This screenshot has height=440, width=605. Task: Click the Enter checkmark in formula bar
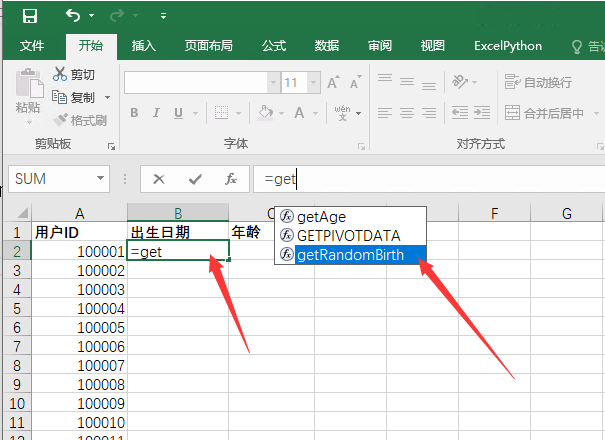click(195, 179)
